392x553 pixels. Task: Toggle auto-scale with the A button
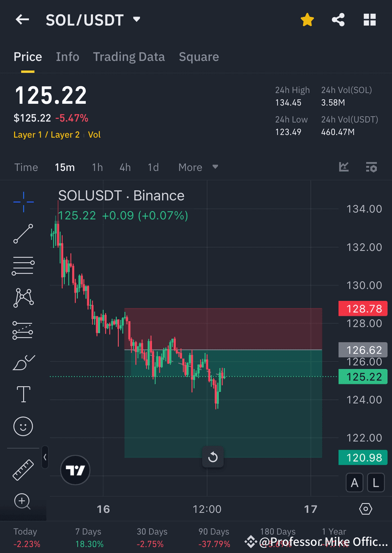pyautogui.click(x=355, y=482)
